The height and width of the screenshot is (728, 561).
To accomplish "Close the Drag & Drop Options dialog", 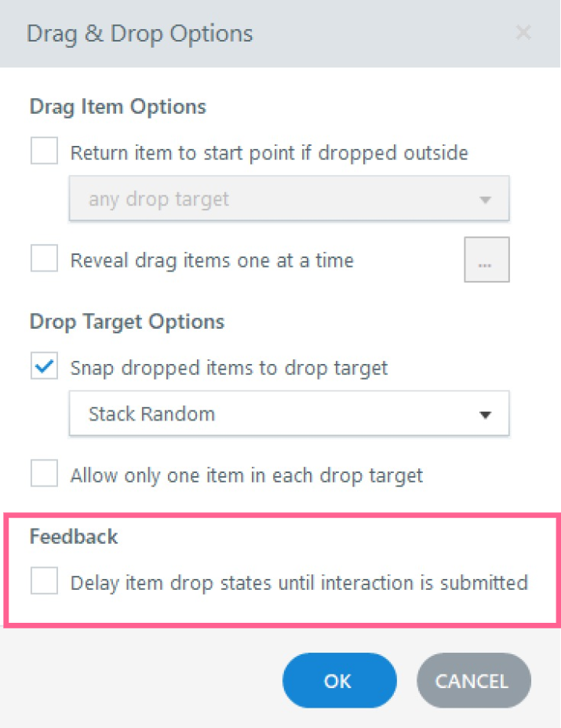I will click(x=523, y=33).
